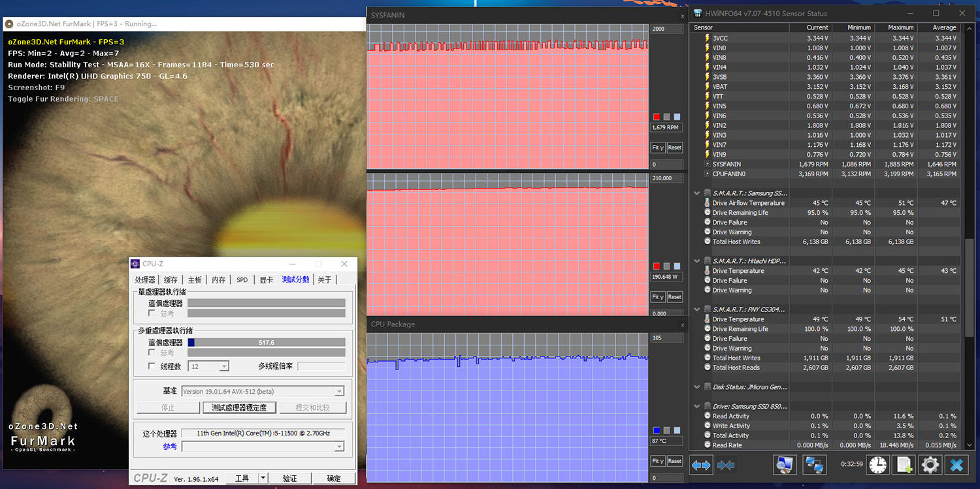Click the fan icon beside SYSFANIN row
The width and height of the screenshot is (980, 489).
(x=707, y=164)
